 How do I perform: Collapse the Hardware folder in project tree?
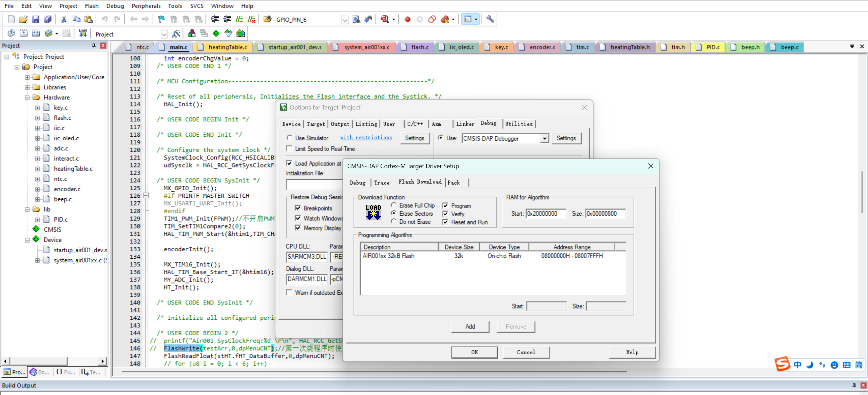tap(27, 98)
